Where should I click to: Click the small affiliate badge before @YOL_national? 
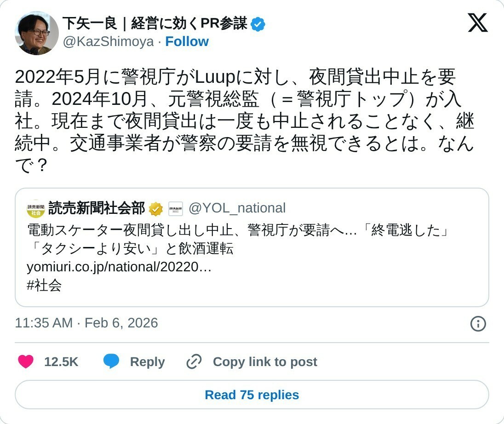click(x=176, y=209)
